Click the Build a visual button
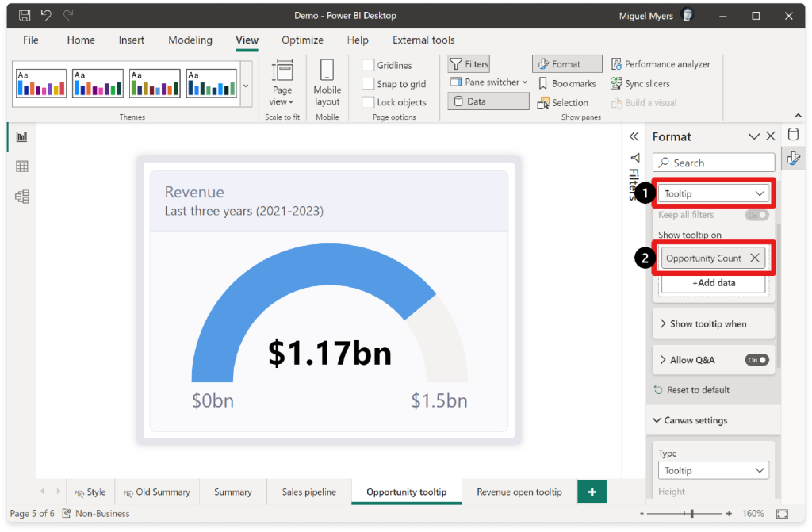Viewport: 812px width, 532px height. (x=644, y=102)
